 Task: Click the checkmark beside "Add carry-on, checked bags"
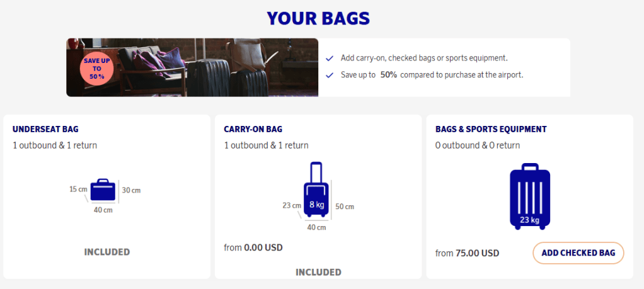pyautogui.click(x=330, y=59)
